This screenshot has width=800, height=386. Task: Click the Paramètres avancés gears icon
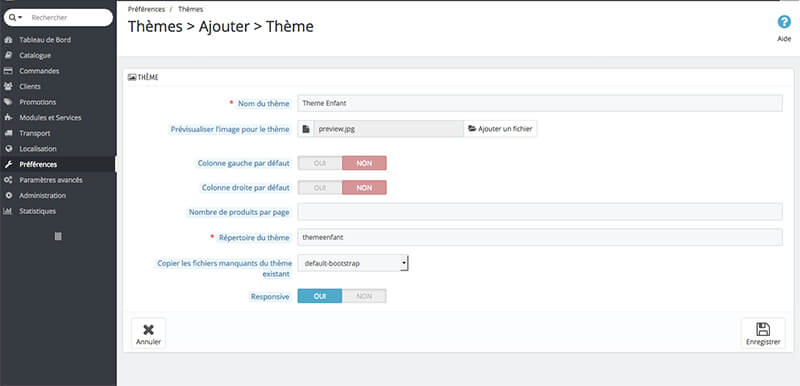coord(8,180)
